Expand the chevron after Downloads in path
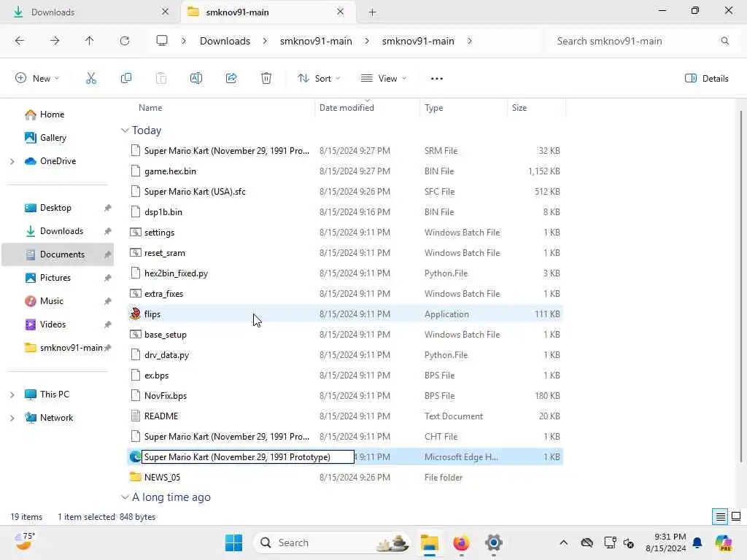The height and width of the screenshot is (560, 747). [x=265, y=41]
